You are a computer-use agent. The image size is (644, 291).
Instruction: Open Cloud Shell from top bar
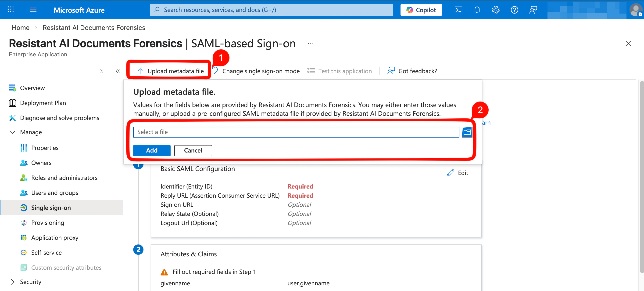[x=458, y=10]
